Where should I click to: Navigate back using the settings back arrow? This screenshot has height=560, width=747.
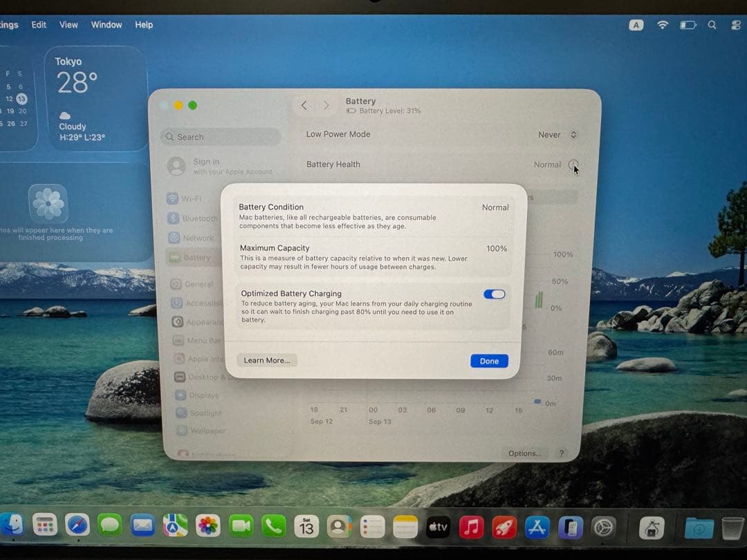pos(304,105)
